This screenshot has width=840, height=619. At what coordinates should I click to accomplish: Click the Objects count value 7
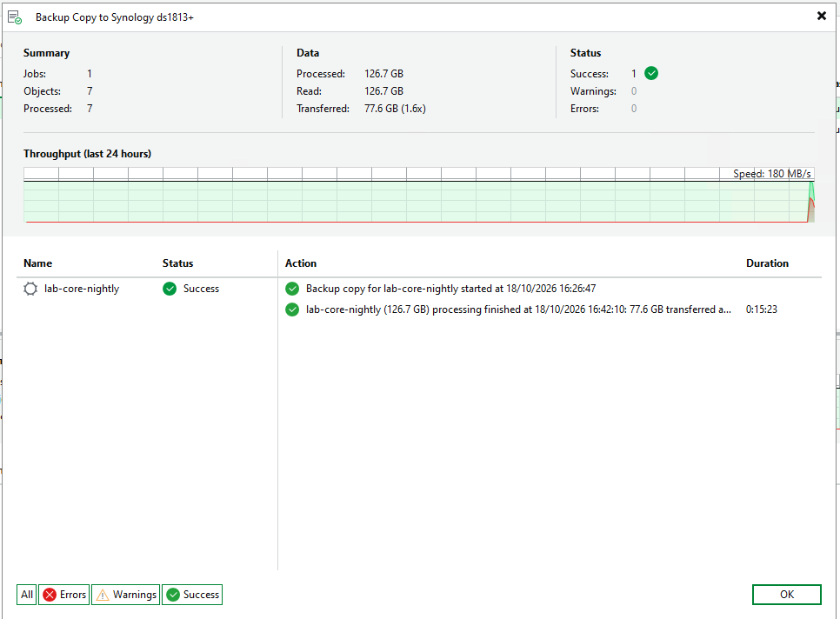[x=90, y=91]
